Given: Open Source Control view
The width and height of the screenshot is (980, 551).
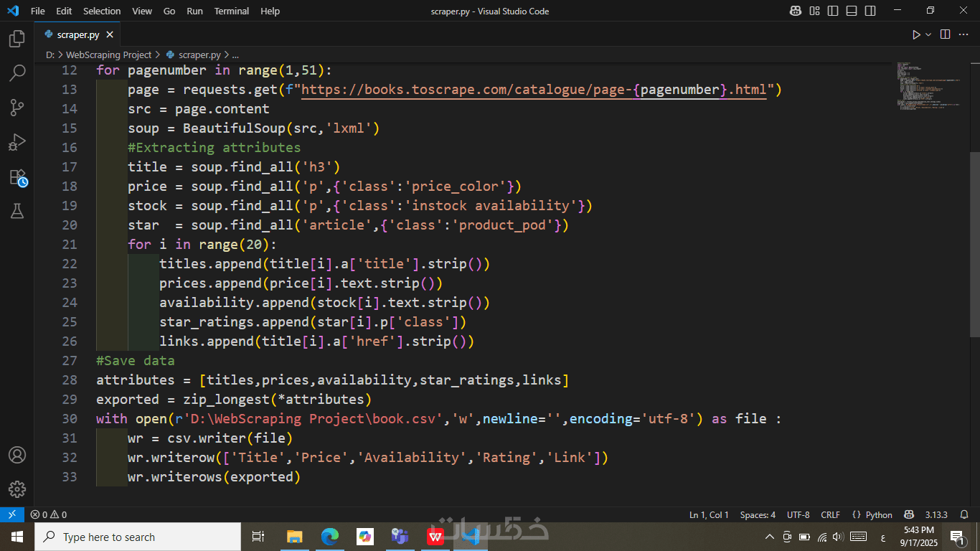Looking at the screenshot, I should (17, 108).
